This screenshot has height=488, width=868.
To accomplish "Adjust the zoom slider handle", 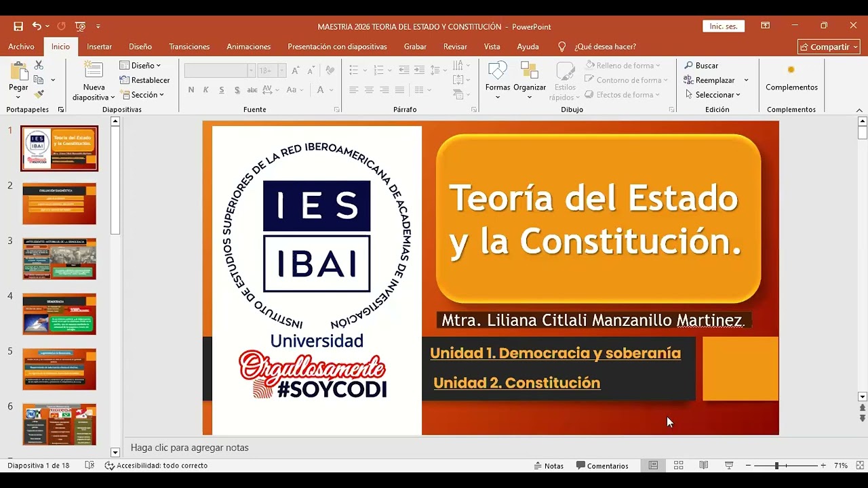I will (x=776, y=466).
